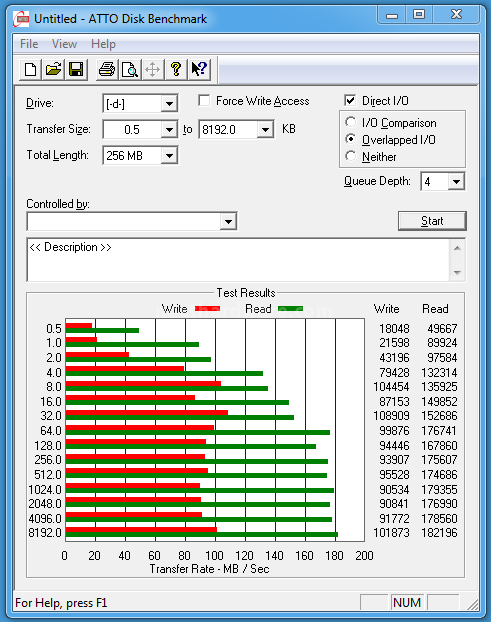Select the I/O Comparison radio button
491x622 pixels.
351,122
